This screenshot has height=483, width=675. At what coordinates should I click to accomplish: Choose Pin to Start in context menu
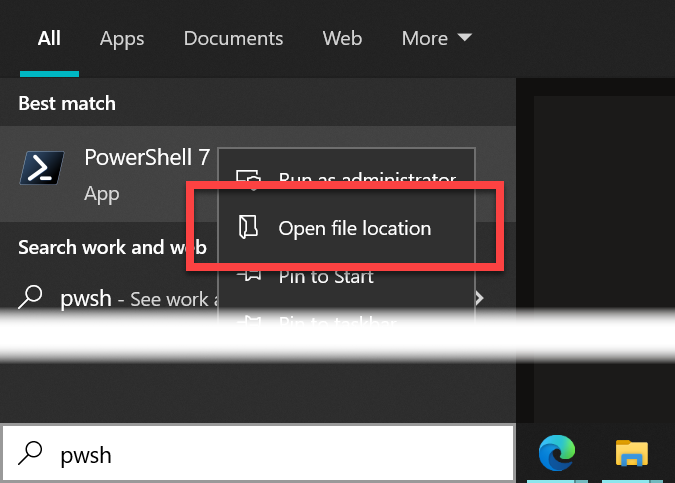(347, 276)
